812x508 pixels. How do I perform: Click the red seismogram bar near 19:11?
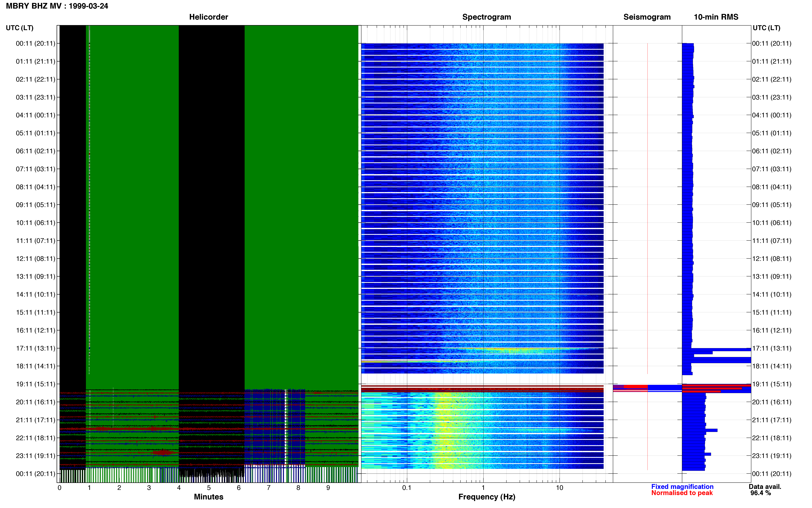click(x=635, y=387)
